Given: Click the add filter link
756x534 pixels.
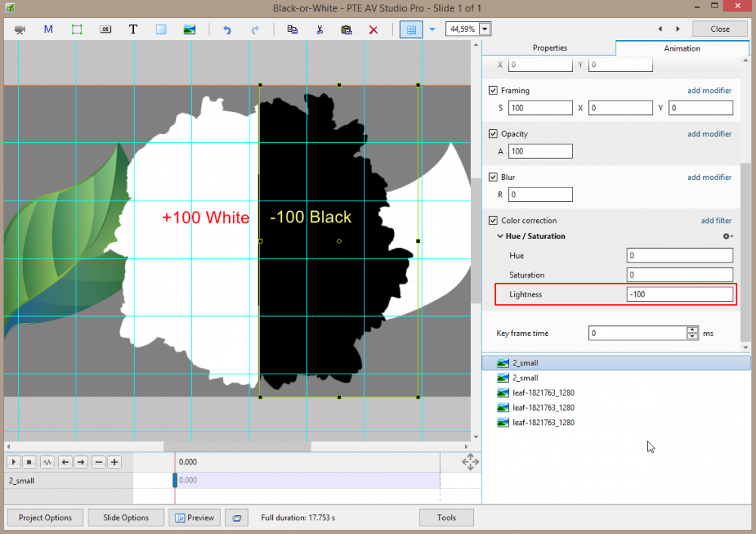Looking at the screenshot, I should point(716,221).
